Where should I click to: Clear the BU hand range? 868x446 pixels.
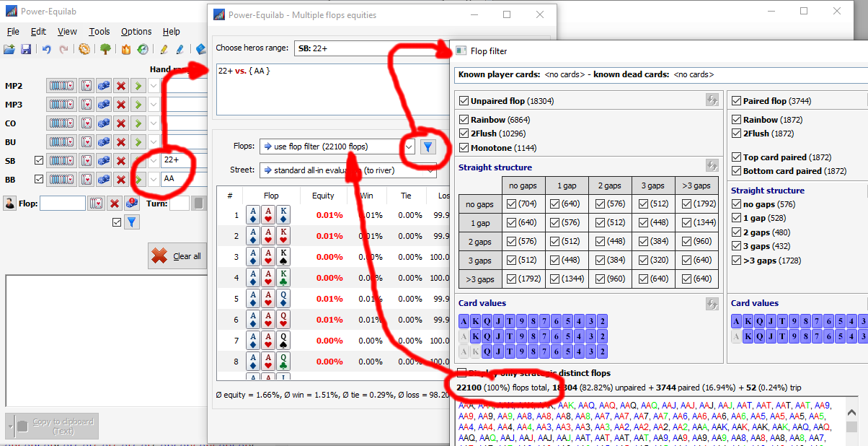[121, 141]
